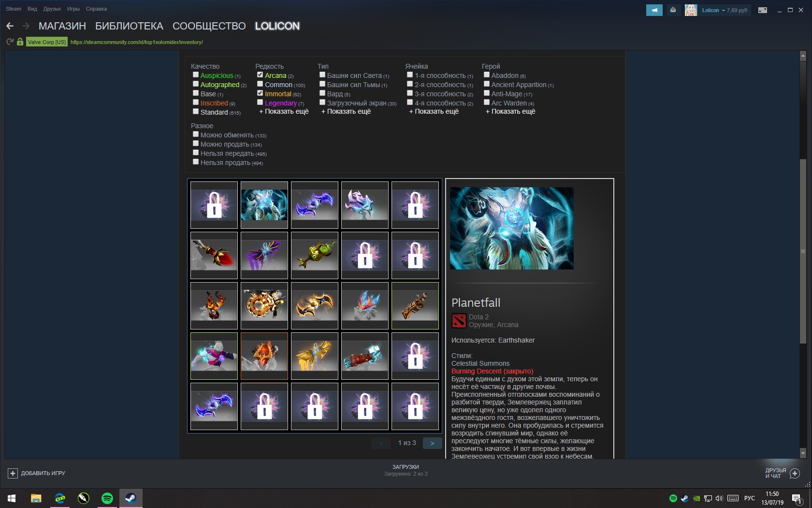
Task: Click the volume speaker tray icon
Action: [x=719, y=498]
